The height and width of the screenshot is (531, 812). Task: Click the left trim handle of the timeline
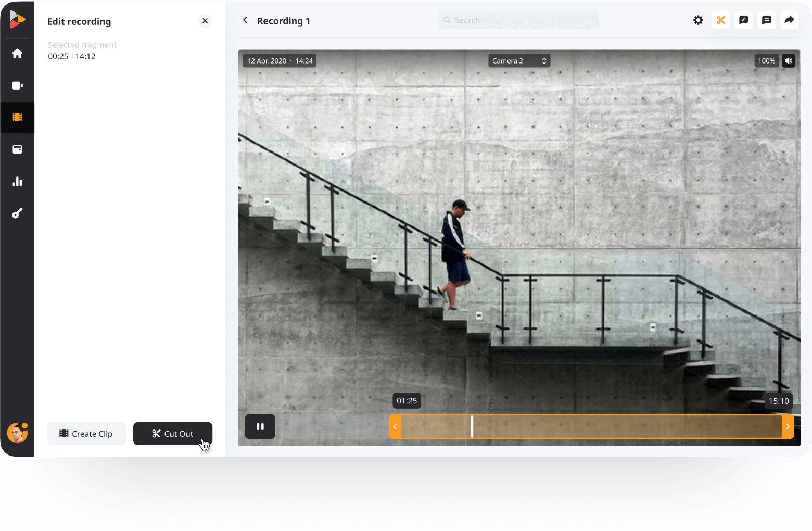click(x=395, y=427)
